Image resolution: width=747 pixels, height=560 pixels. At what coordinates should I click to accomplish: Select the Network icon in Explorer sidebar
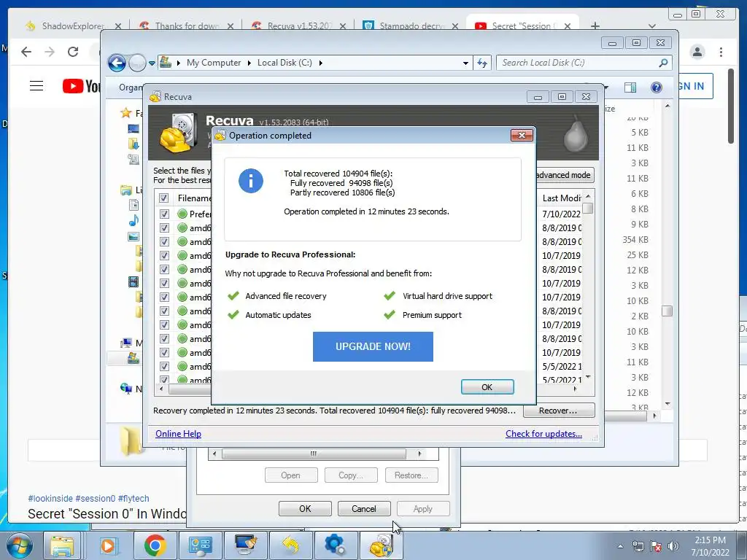click(x=126, y=389)
